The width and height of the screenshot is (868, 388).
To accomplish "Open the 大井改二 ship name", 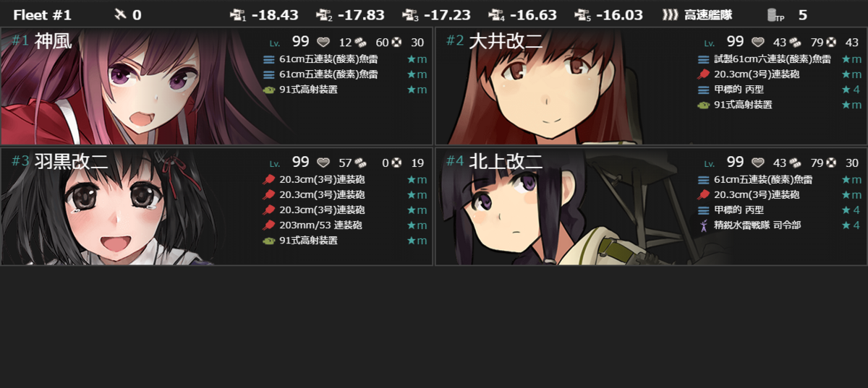I will [506, 41].
